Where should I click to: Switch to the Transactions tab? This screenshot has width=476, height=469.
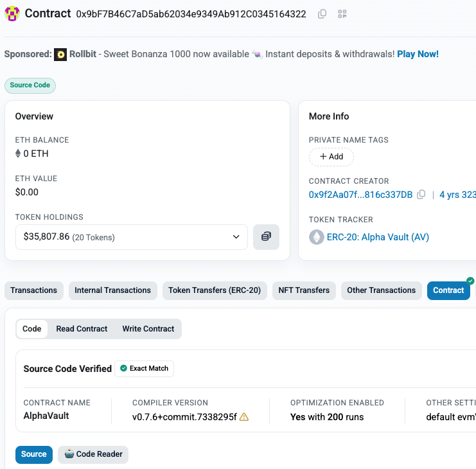point(33,290)
